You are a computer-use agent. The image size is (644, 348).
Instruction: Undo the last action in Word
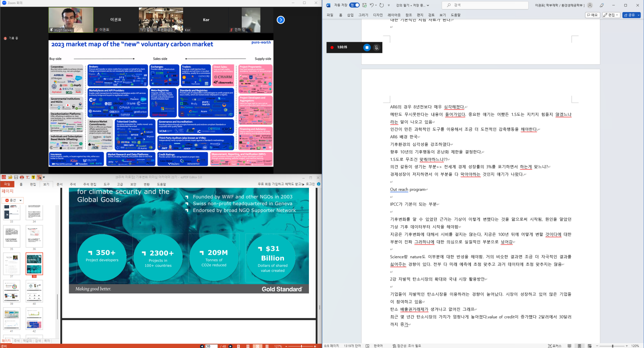372,5
